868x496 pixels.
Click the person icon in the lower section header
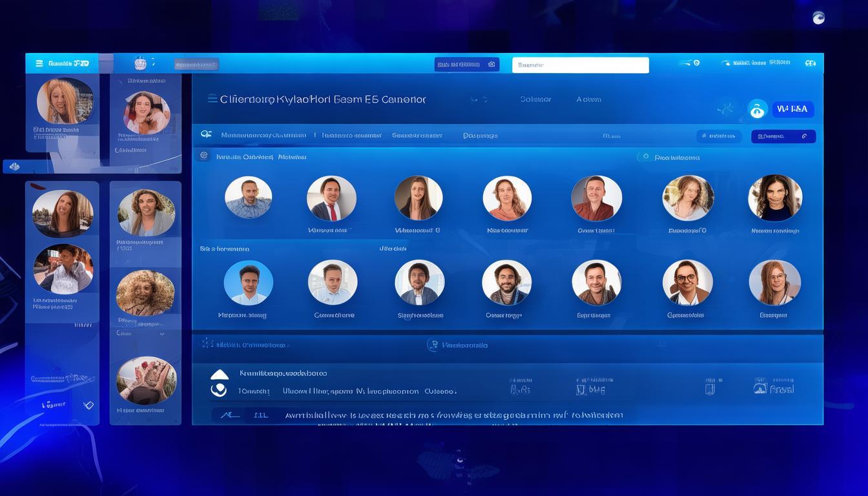coord(433,345)
